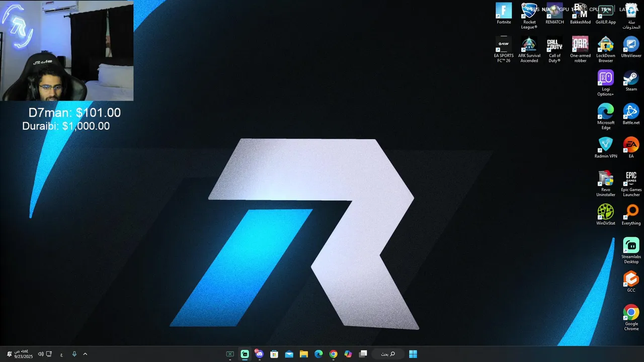Open the notifications bell in the tray

click(x=9, y=354)
